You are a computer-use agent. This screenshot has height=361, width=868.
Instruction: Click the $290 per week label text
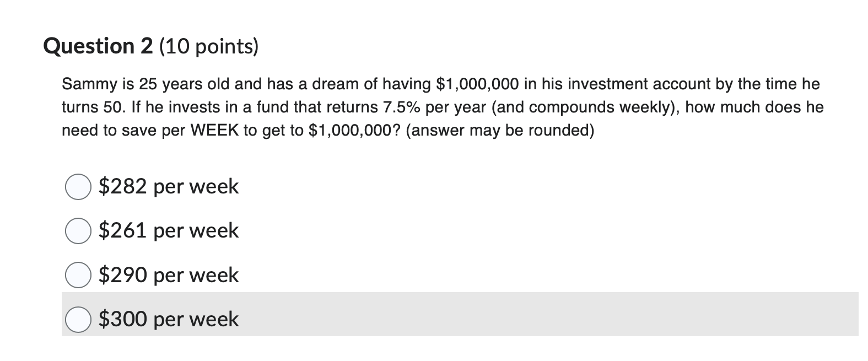168,274
